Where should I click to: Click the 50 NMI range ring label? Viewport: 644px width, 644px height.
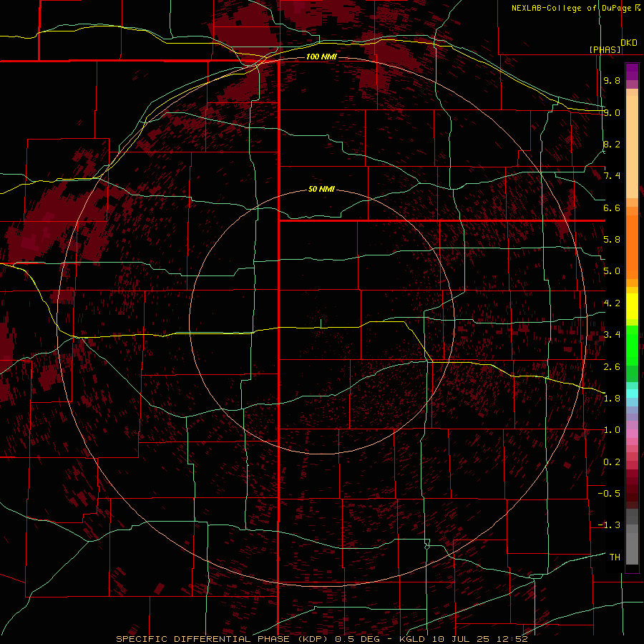(321, 189)
